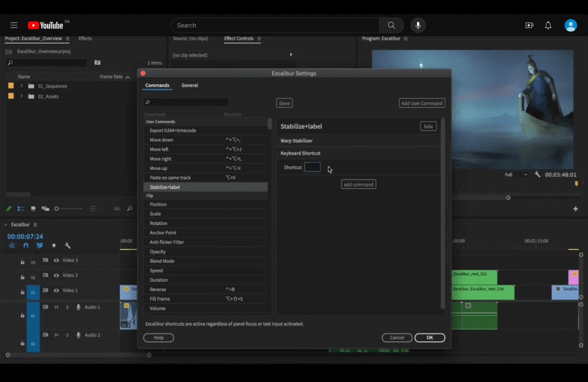Screen dimensions: 588x382
Task: Open Help in Excalibur Settings
Action: pos(158,337)
